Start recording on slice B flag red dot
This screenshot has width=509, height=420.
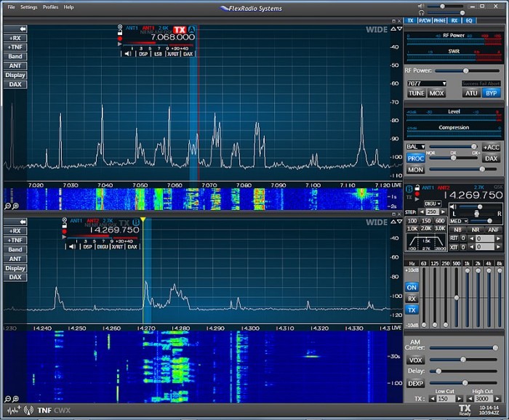[64, 231]
